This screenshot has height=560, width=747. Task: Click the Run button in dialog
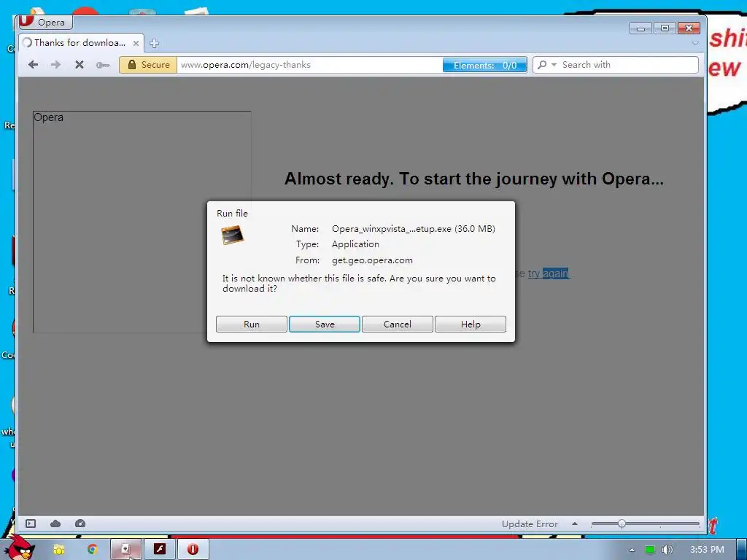[251, 324]
